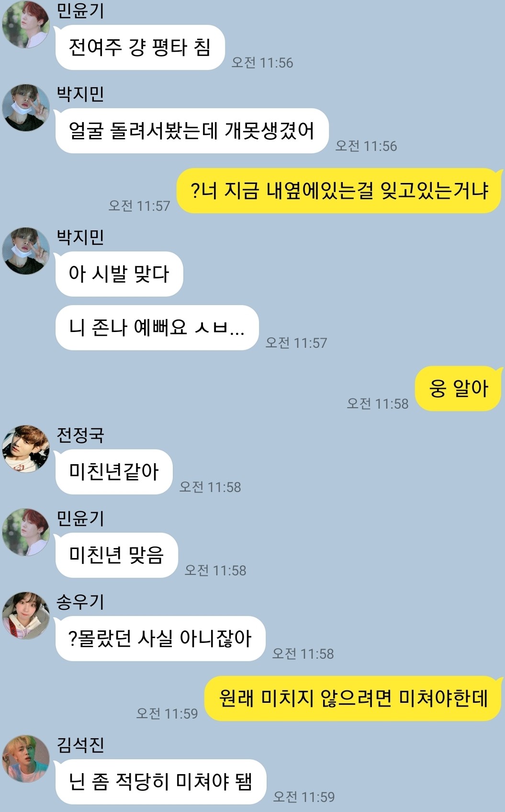Tap the '?몰랐던 사실 아니잖아' message
The image size is (505, 812).
tap(160, 639)
